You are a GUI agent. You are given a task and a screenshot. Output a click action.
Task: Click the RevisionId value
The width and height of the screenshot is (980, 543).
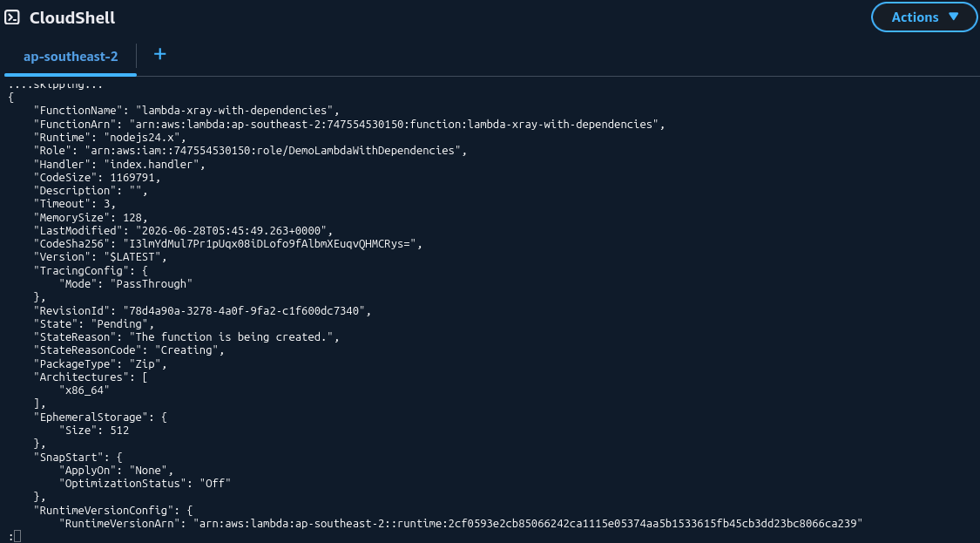tap(244, 309)
